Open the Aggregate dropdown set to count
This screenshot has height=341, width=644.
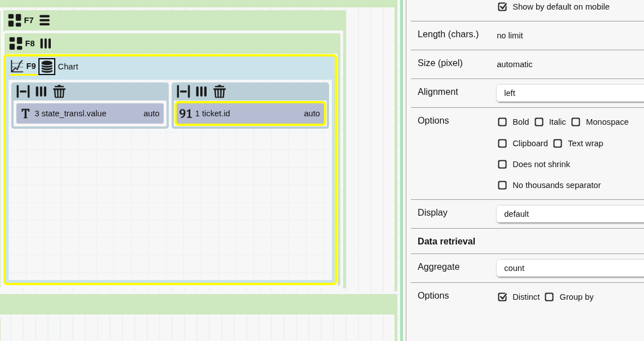pyautogui.click(x=570, y=268)
